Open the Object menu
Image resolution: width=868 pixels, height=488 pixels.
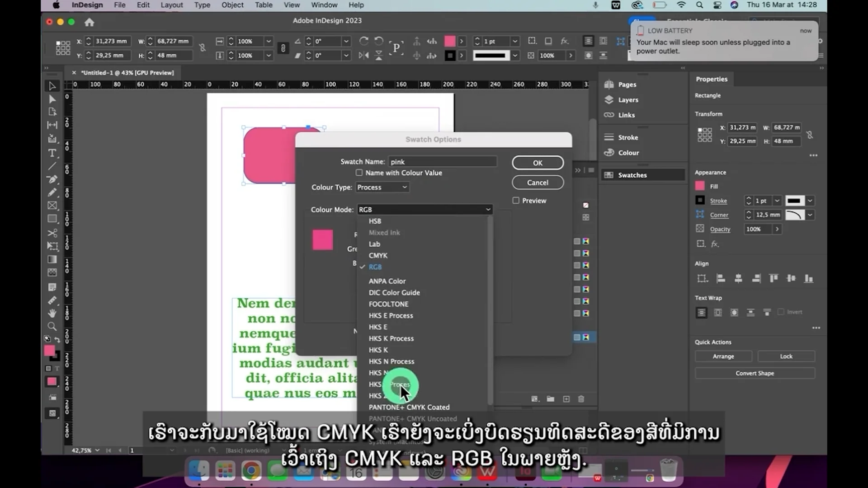(232, 5)
